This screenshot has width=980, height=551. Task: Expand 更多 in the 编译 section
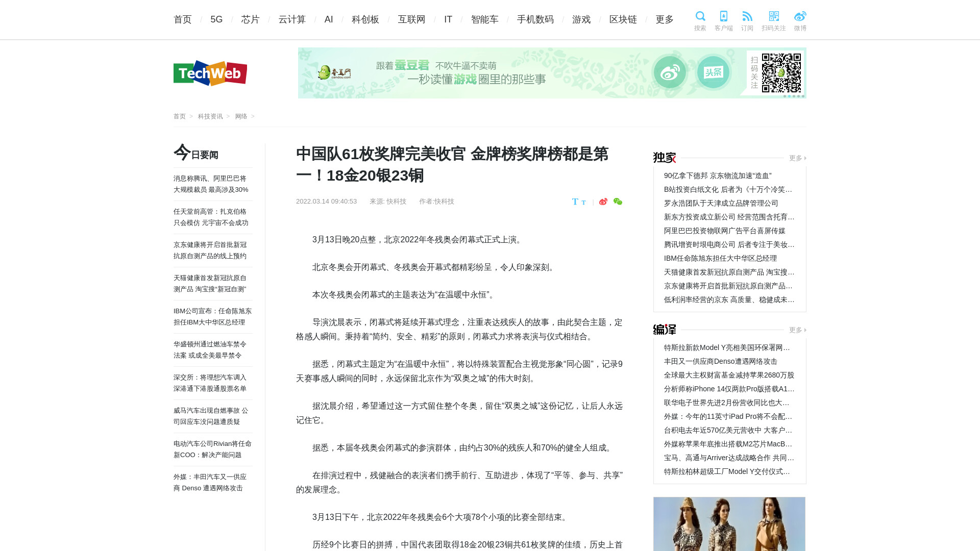tap(797, 330)
